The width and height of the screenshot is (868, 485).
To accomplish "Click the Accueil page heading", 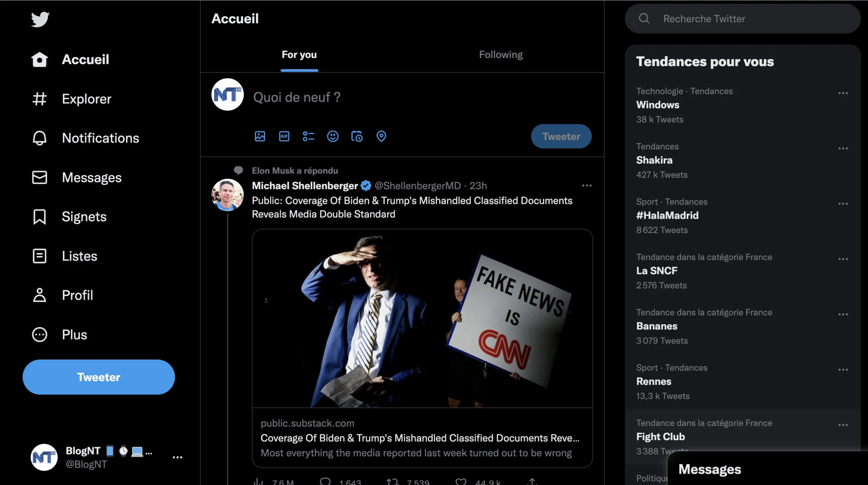I will [x=235, y=19].
